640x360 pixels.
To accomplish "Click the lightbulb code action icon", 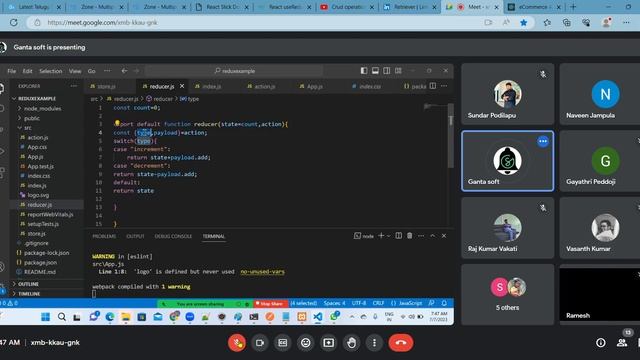I will [x=117, y=123].
